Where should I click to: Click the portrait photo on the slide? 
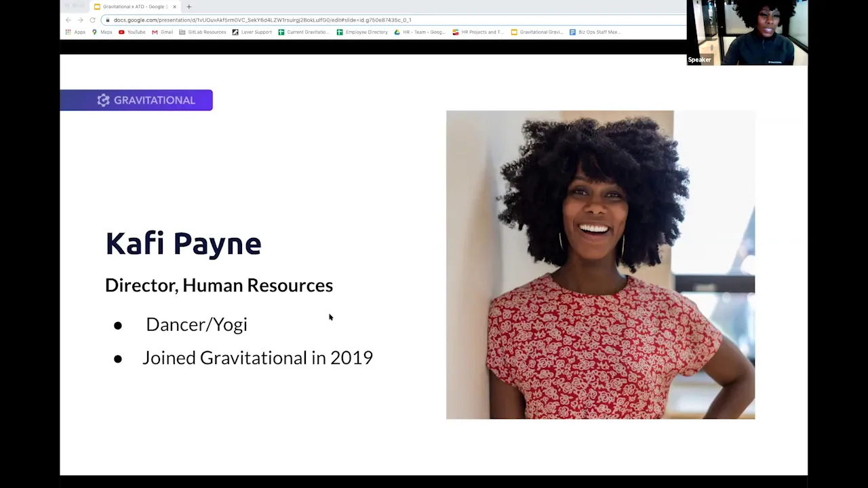coord(600,264)
